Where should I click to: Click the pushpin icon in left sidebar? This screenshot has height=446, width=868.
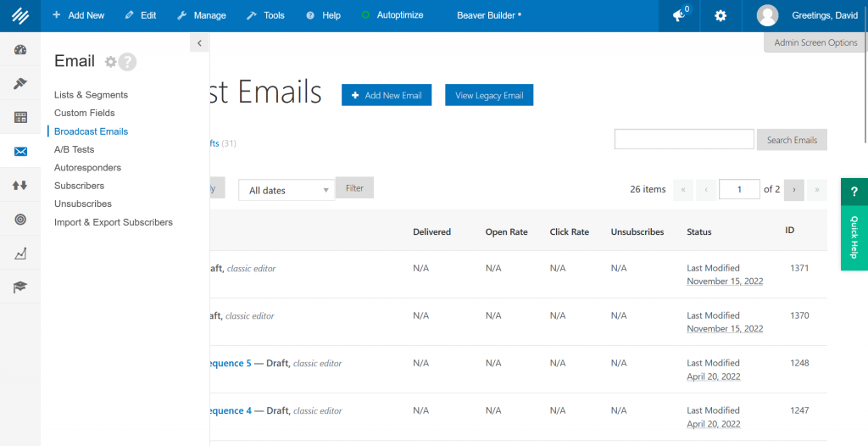pos(20,83)
